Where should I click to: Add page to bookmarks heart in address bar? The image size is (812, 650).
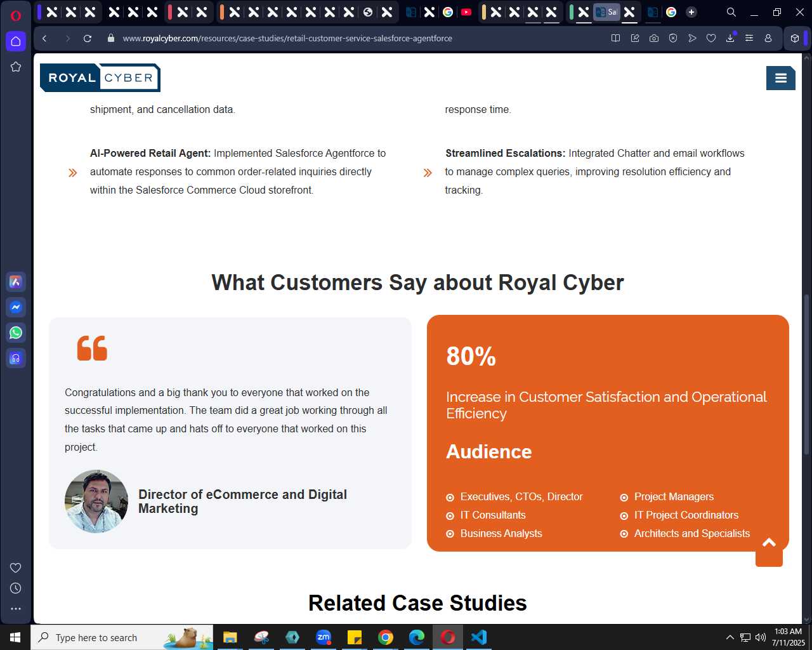[x=711, y=38]
